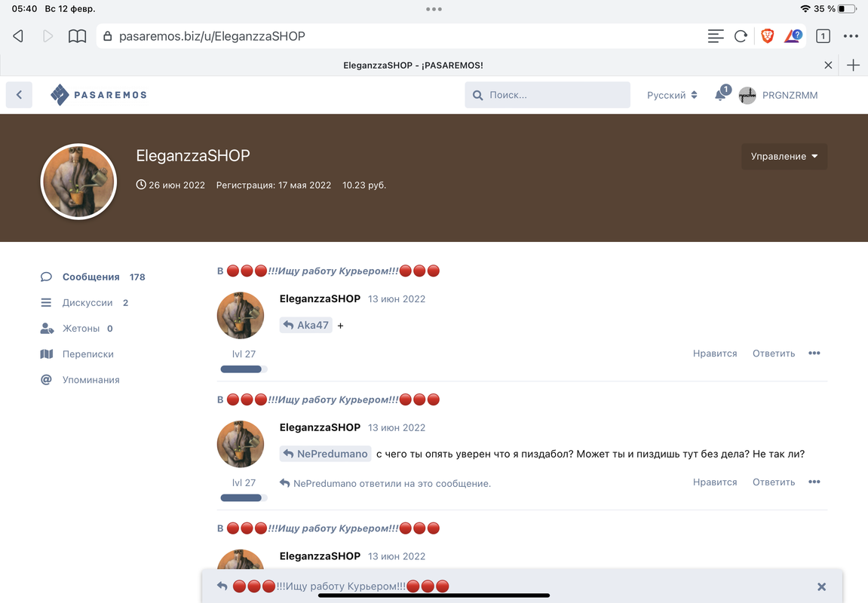Click EleganzzaSHOP author name in first post
Viewport: 868px width, 603px height.
tap(320, 298)
